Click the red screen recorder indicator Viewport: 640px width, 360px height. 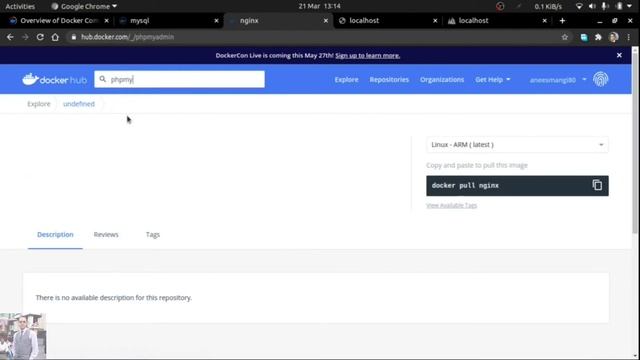(500, 6)
